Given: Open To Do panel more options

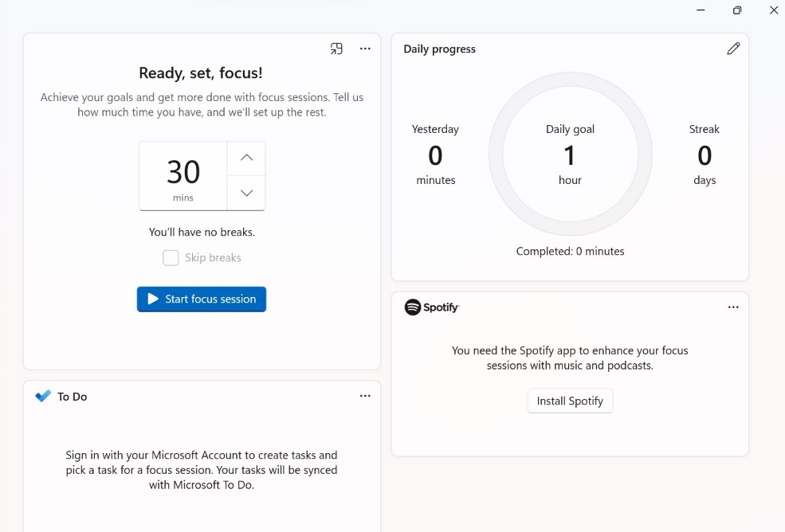Looking at the screenshot, I should click(x=365, y=396).
